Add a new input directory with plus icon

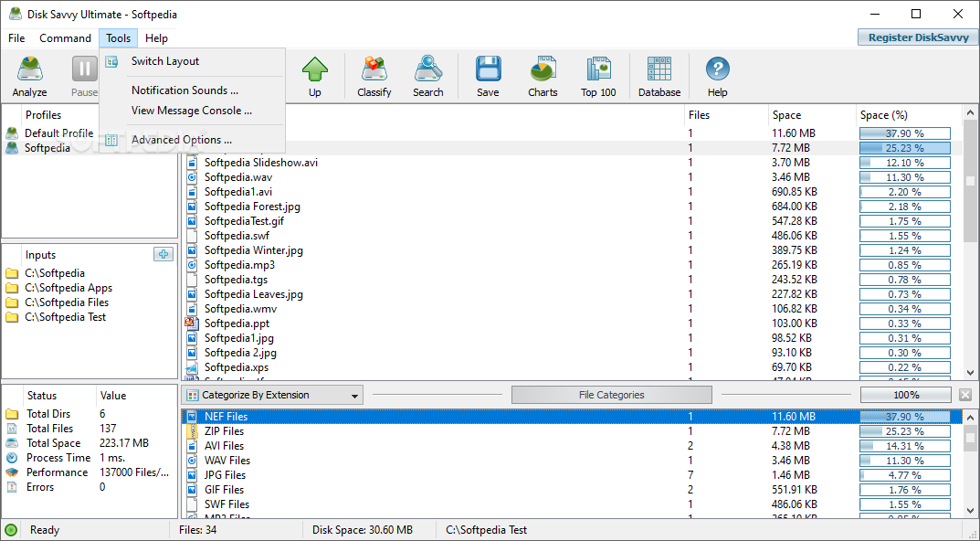tap(163, 254)
